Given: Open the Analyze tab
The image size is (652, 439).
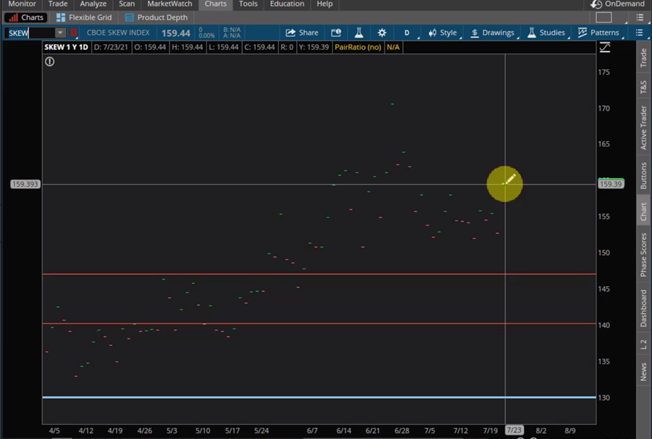Looking at the screenshot, I should [x=92, y=4].
